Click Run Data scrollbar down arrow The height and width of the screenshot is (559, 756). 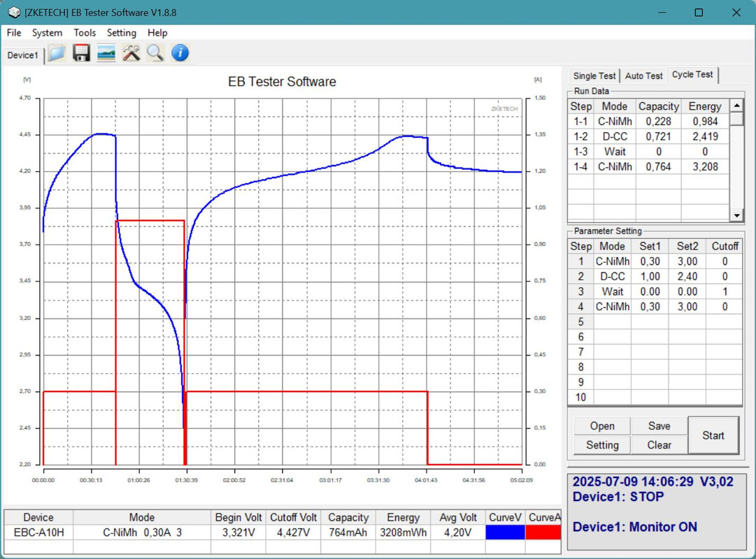click(x=736, y=215)
